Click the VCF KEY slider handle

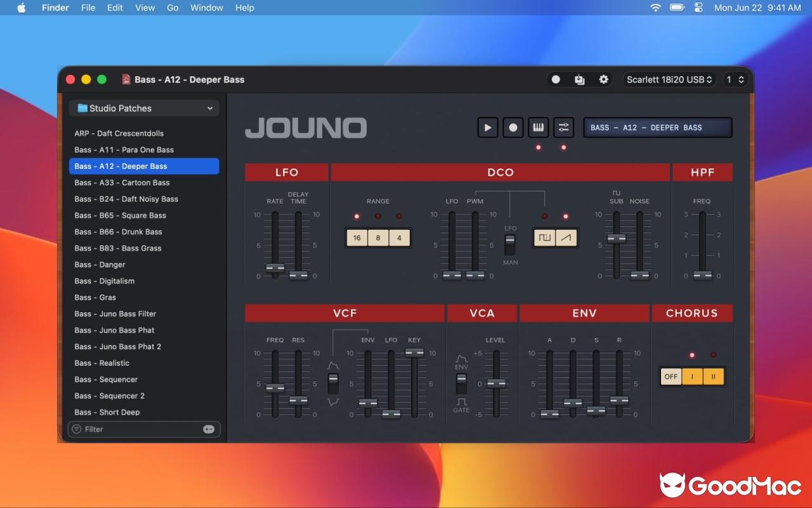coord(414,352)
